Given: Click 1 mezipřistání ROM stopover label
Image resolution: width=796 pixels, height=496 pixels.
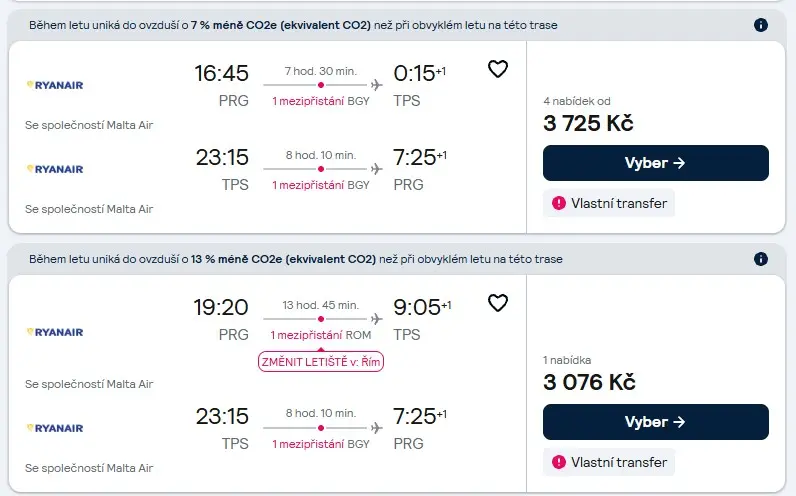Looking at the screenshot, I should pyautogui.click(x=321, y=335).
